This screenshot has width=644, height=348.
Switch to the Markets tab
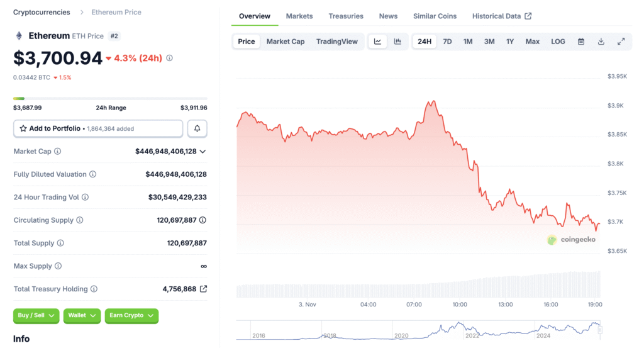pos(299,16)
